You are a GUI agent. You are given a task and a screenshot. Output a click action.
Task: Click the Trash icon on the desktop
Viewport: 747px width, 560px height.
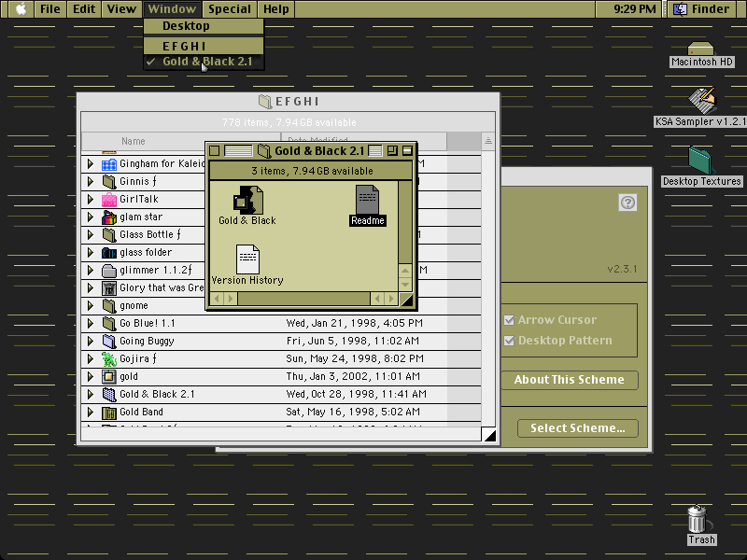coord(698,519)
